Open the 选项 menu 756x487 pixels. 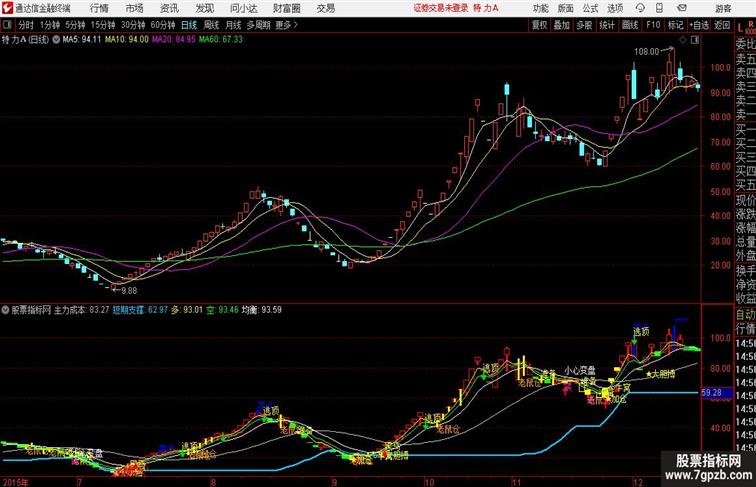pos(615,8)
